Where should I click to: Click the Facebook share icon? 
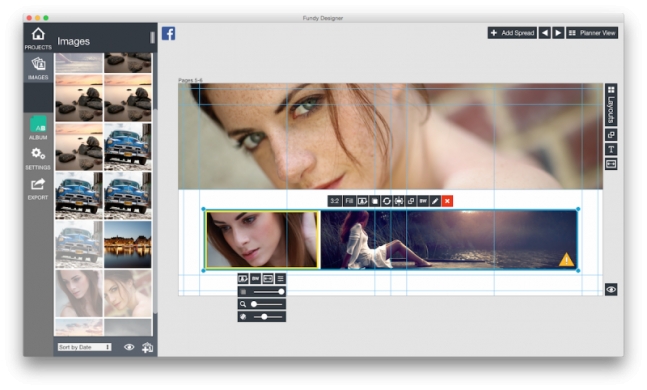click(168, 33)
